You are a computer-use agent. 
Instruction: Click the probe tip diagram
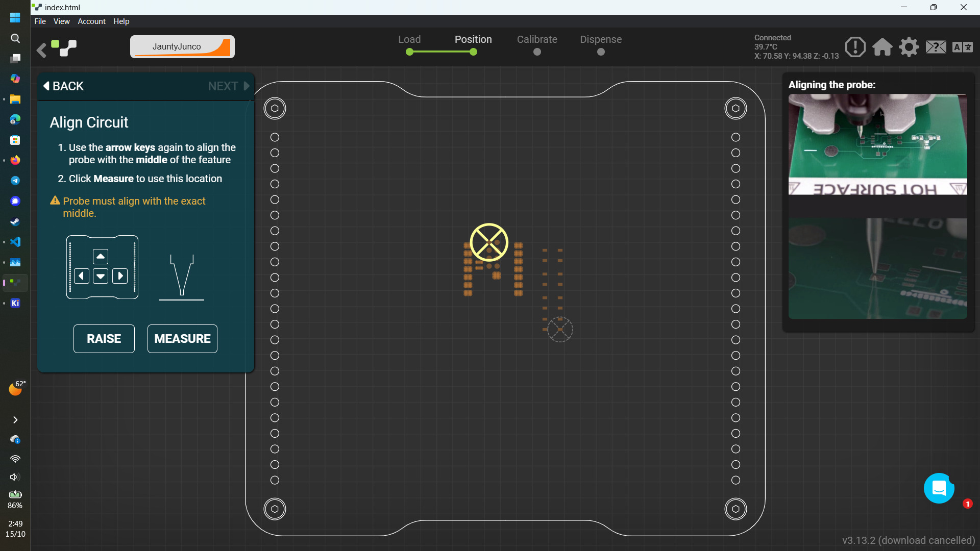[182, 277]
